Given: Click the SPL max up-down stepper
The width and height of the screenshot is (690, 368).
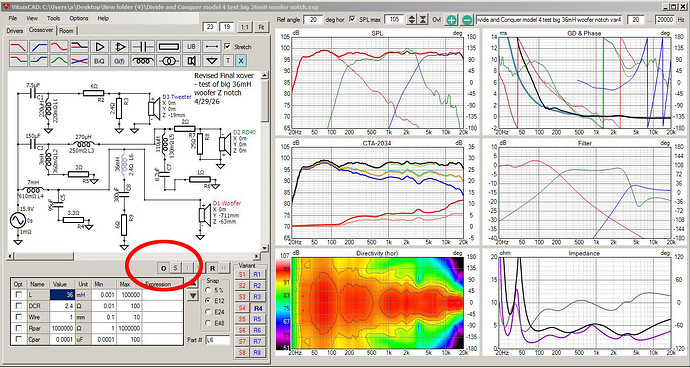Looking at the screenshot, I should [x=411, y=19].
